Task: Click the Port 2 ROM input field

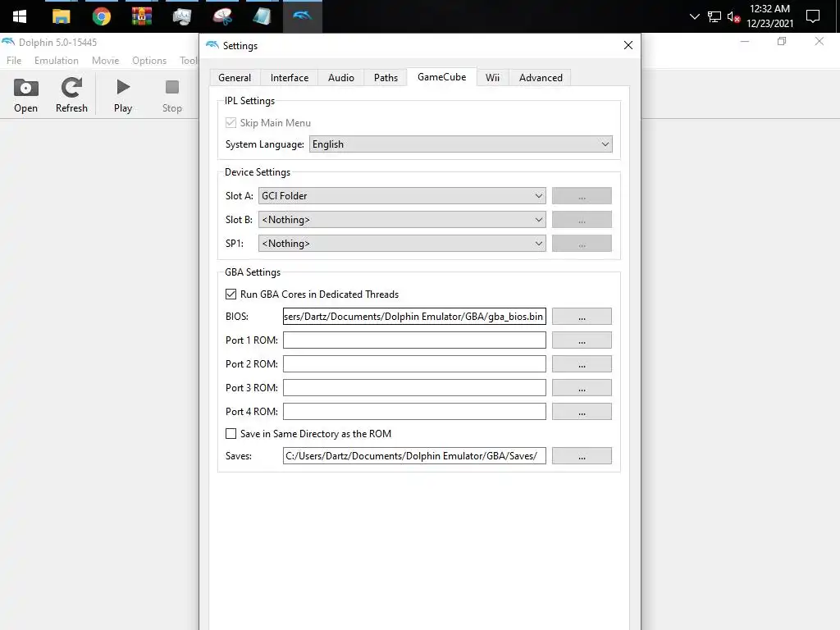Action: tap(414, 363)
